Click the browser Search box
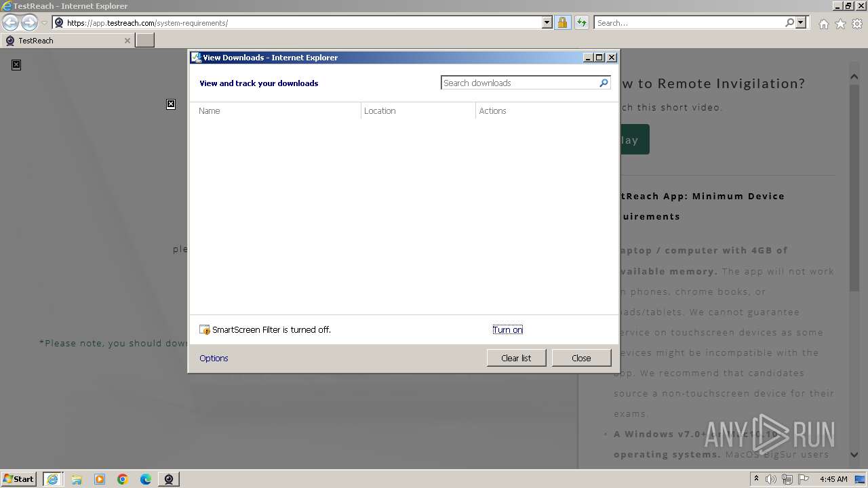Screen dimensions: 868x488 click(x=689, y=22)
